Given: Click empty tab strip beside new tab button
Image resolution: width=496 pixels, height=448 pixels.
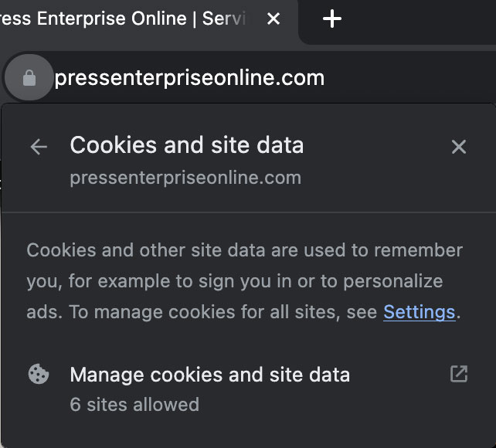Looking at the screenshot, I should coord(417,22).
